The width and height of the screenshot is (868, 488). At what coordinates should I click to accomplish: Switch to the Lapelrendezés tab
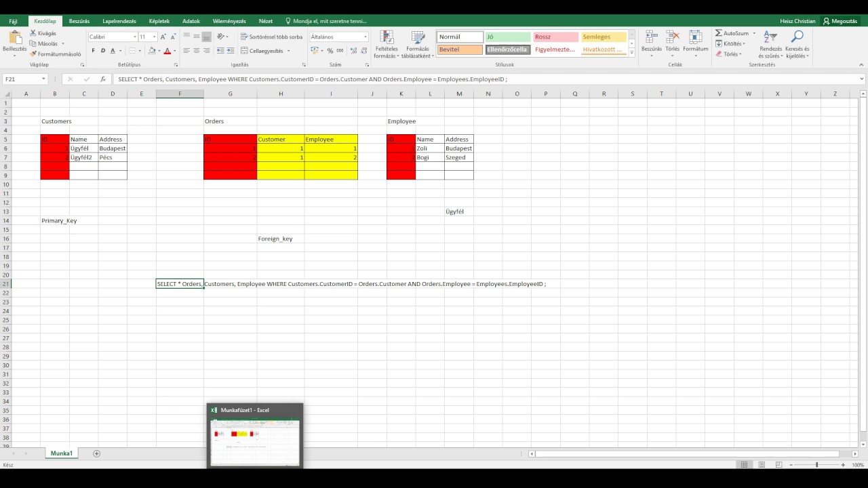(119, 21)
